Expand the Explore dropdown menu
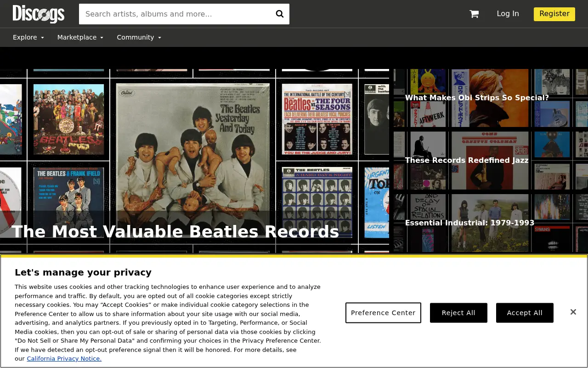The height and width of the screenshot is (368, 588). (x=28, y=37)
